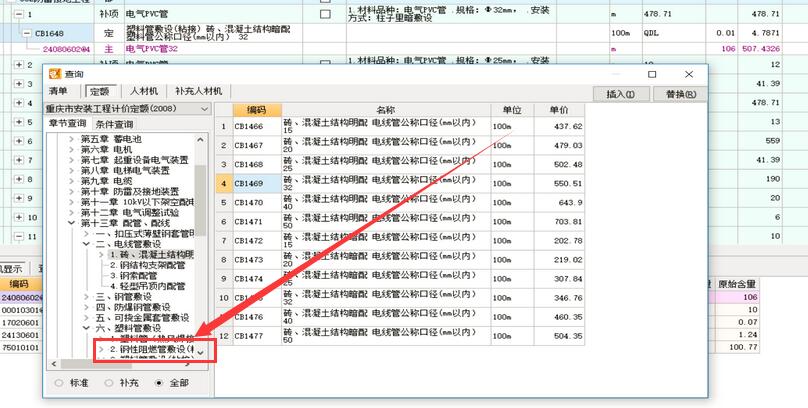The width and height of the screenshot is (808, 408).
Task: Select 第八章 电梯电气装置 in the tree
Action: click(x=125, y=170)
